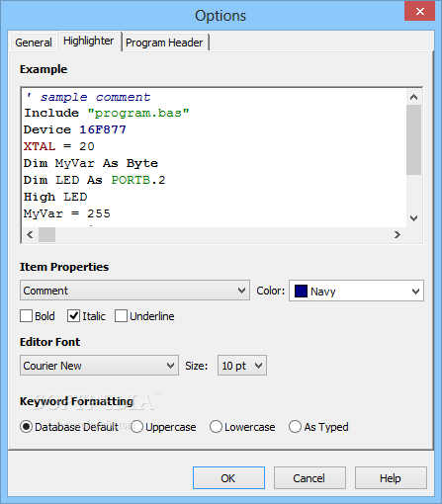
Task: Open the Navy color dropdown
Action: [356, 291]
